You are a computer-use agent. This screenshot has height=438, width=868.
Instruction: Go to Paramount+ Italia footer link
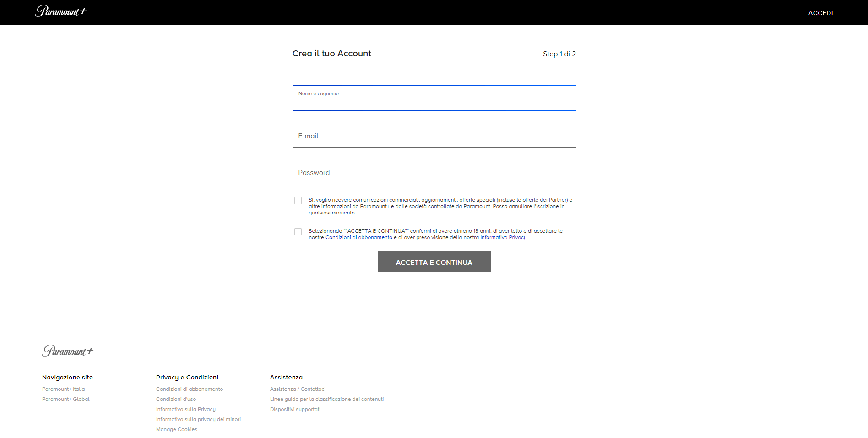click(63, 389)
